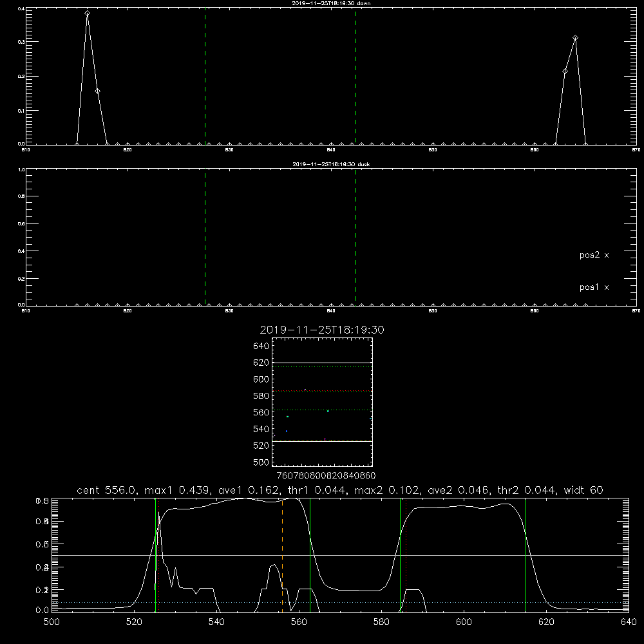Click the orange dashed center line in bottom plot

click(283, 555)
